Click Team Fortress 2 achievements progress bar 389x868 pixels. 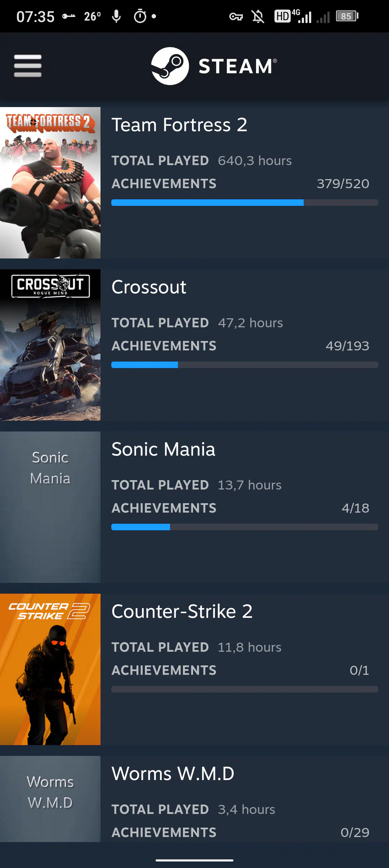[245, 203]
